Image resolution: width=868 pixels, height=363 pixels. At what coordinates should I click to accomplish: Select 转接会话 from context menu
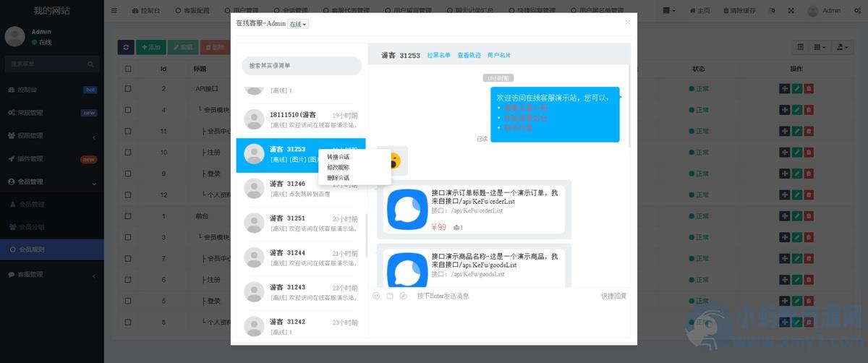point(338,157)
